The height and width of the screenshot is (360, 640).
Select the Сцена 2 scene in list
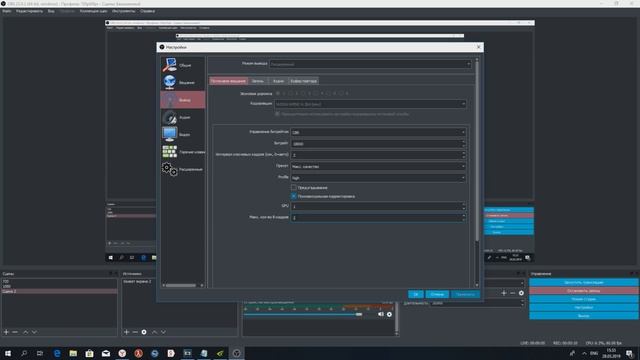(x=59, y=291)
